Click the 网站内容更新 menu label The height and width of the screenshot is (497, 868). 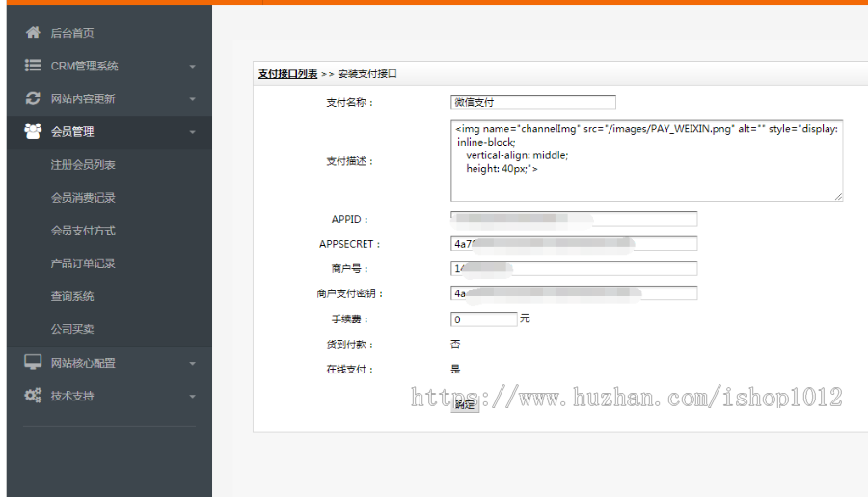[x=83, y=98]
